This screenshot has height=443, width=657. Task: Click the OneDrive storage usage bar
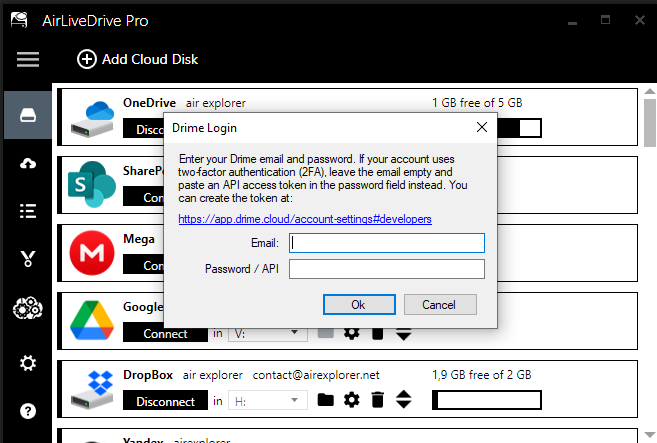(x=519, y=128)
